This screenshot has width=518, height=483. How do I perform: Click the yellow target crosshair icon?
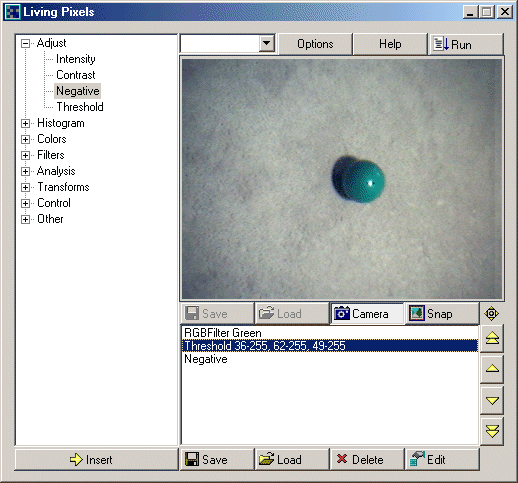pyautogui.click(x=492, y=314)
